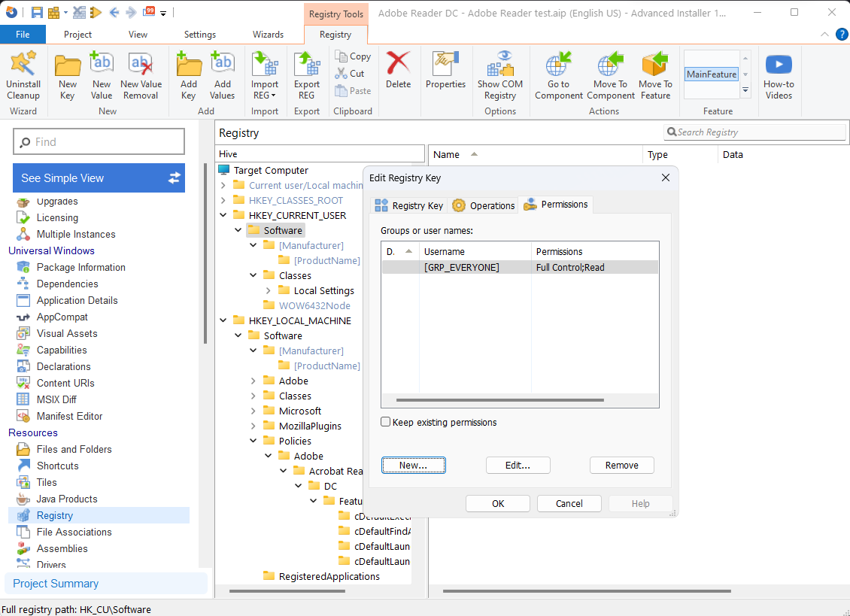Click the Back arrow in quick access toolbar
This screenshot has height=616, width=850.
[x=114, y=12]
